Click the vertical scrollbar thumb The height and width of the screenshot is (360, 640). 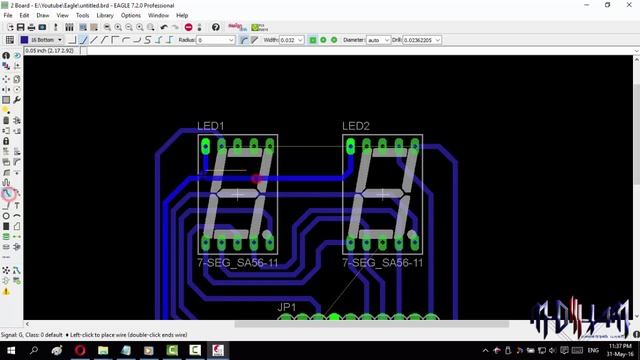pos(636,134)
